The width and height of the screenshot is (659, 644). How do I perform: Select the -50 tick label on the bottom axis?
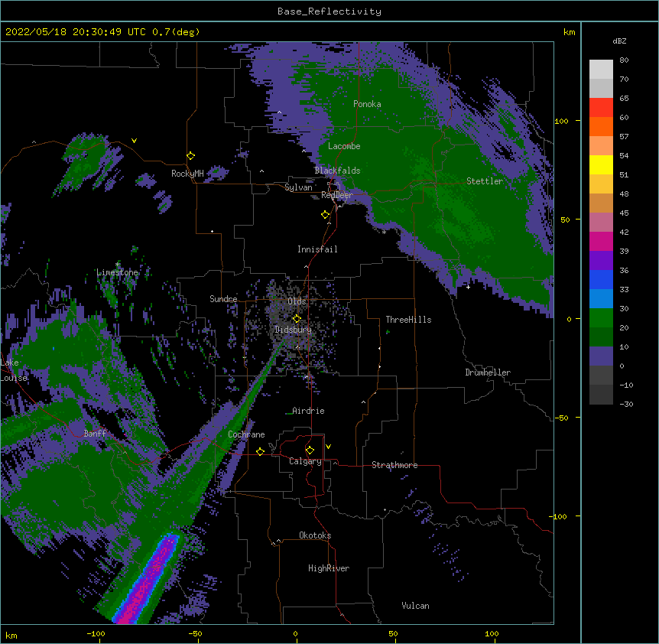click(x=195, y=633)
